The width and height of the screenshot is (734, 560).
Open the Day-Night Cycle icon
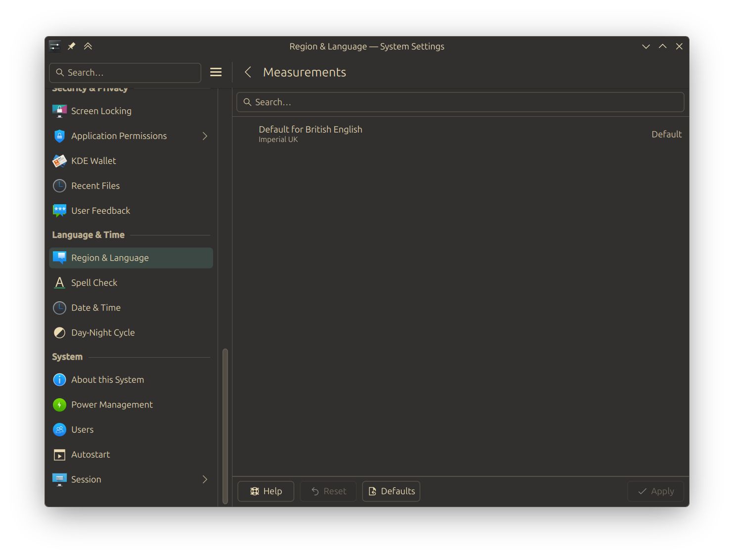click(x=59, y=332)
